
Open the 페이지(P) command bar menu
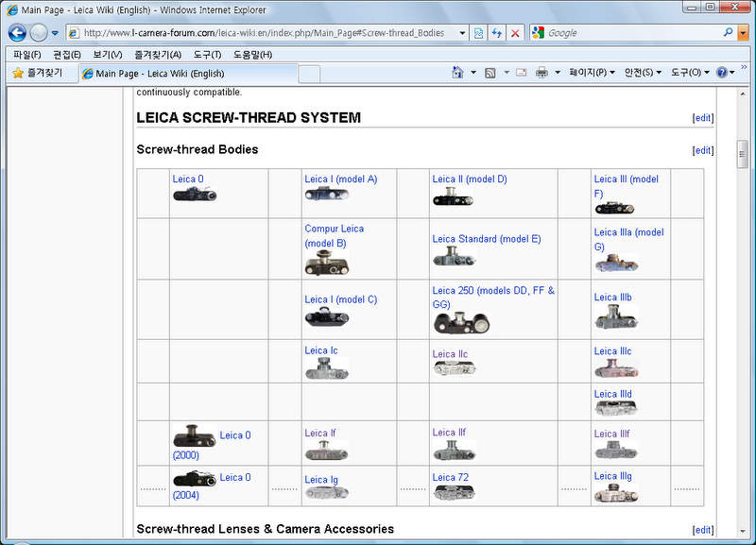pyautogui.click(x=592, y=73)
